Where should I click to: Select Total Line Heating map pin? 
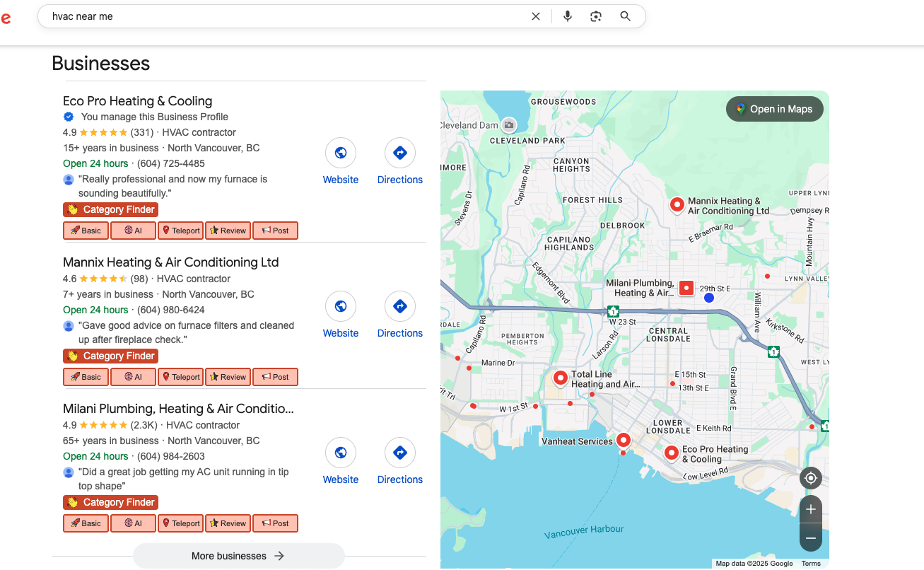[561, 378]
